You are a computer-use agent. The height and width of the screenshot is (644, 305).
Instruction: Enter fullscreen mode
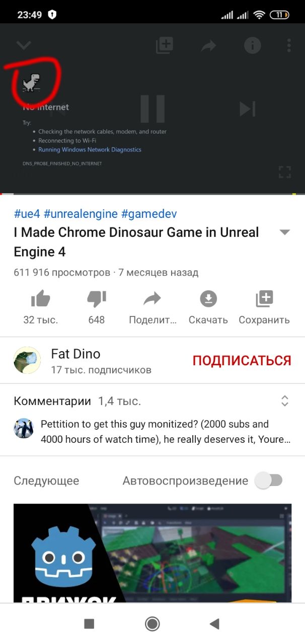[285, 172]
